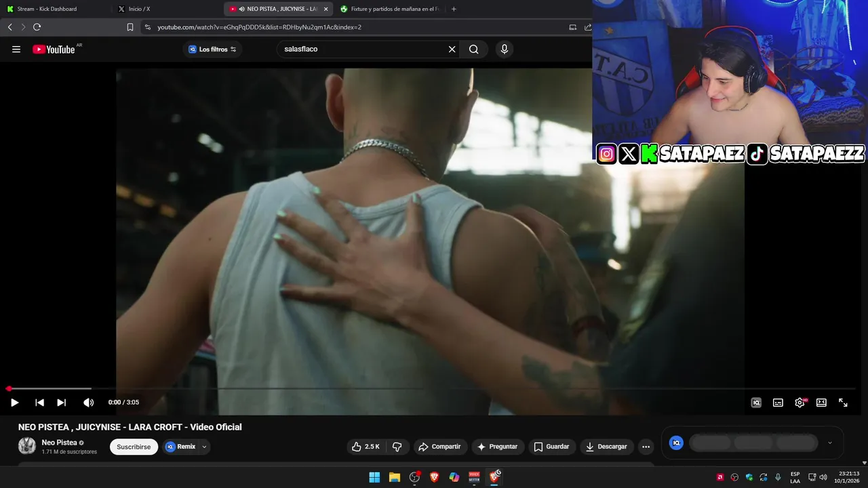
Task: Save the video with Guardar
Action: (x=551, y=447)
